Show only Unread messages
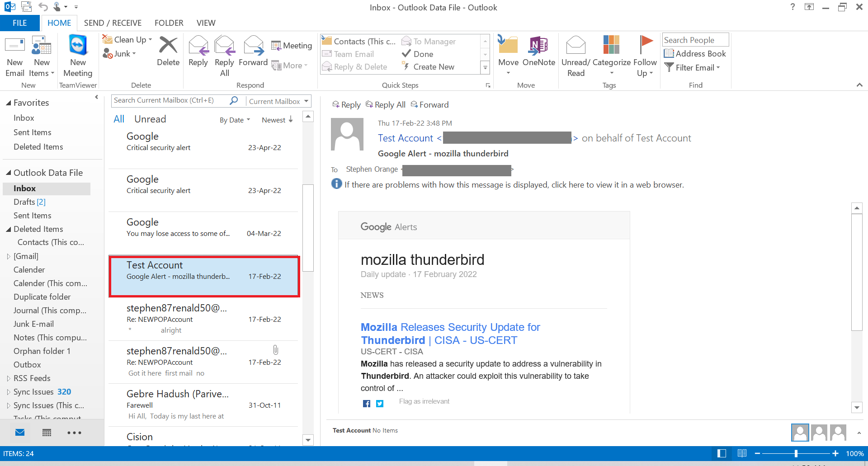The height and width of the screenshot is (466, 868). tap(150, 119)
